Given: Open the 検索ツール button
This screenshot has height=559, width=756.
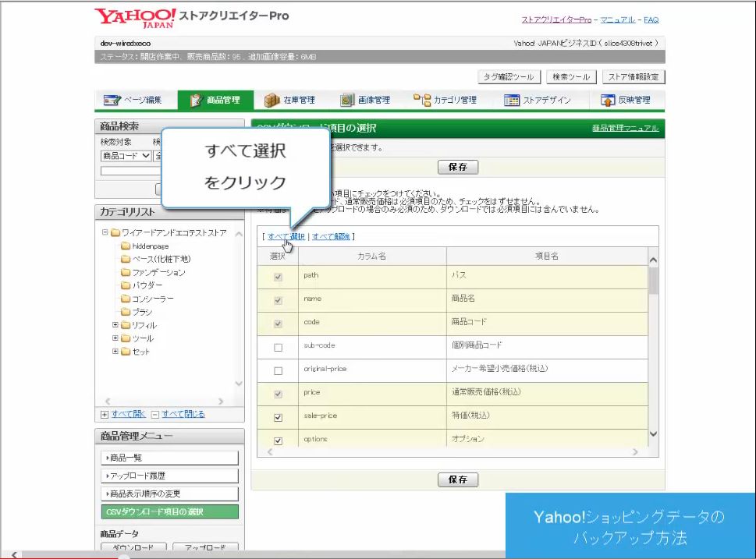Looking at the screenshot, I should tap(571, 77).
